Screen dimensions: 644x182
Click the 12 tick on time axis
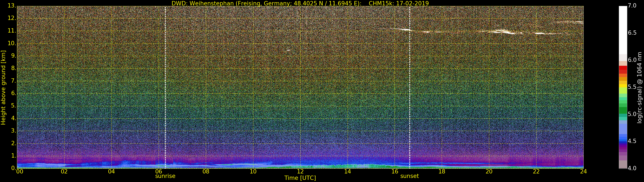click(300, 172)
